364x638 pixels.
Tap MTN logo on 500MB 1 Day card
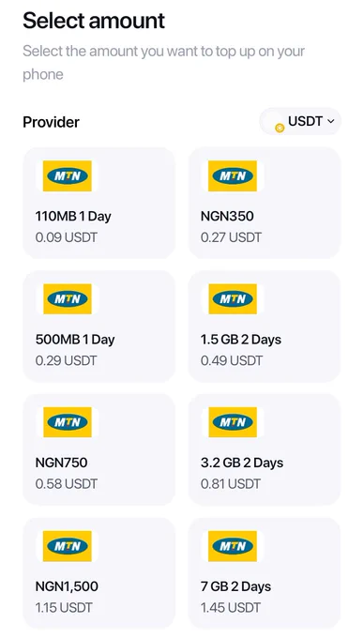tap(68, 299)
